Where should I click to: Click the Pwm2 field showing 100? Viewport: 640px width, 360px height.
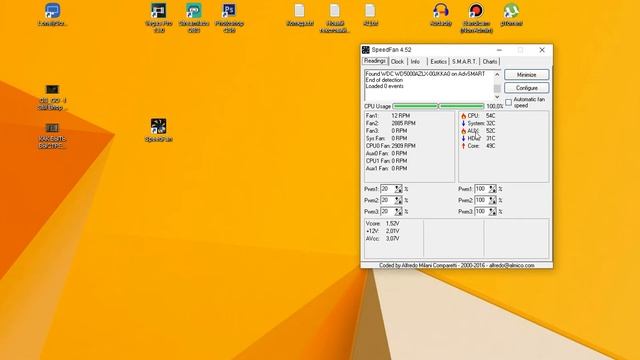tap(481, 200)
